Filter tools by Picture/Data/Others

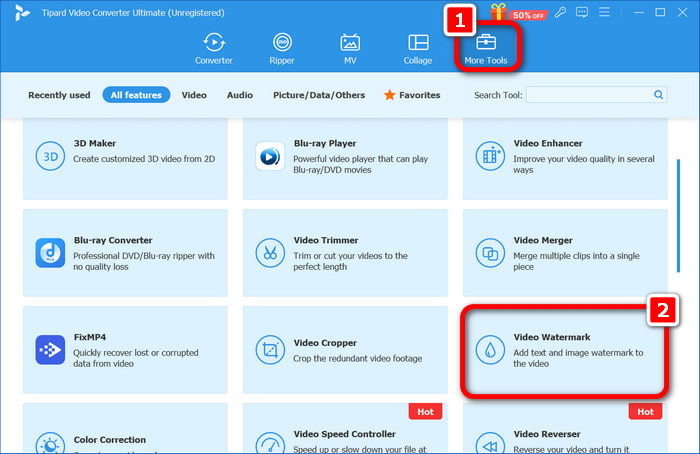tap(319, 95)
